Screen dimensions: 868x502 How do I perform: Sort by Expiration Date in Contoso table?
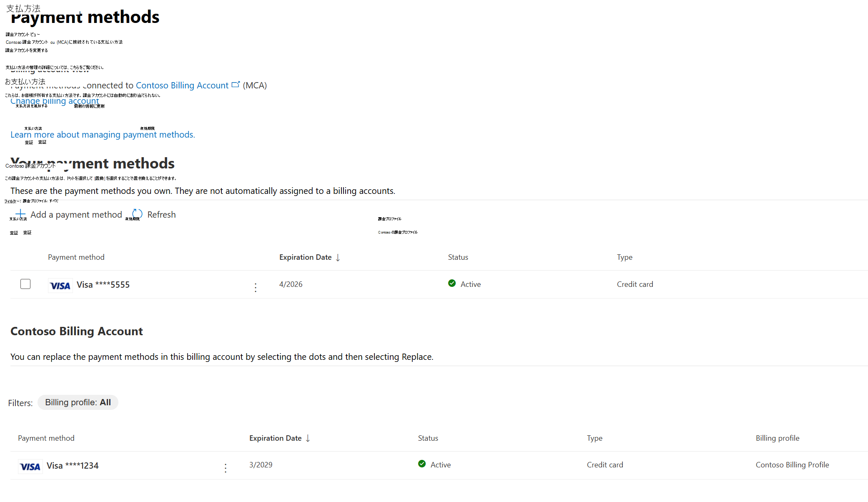pyautogui.click(x=275, y=438)
